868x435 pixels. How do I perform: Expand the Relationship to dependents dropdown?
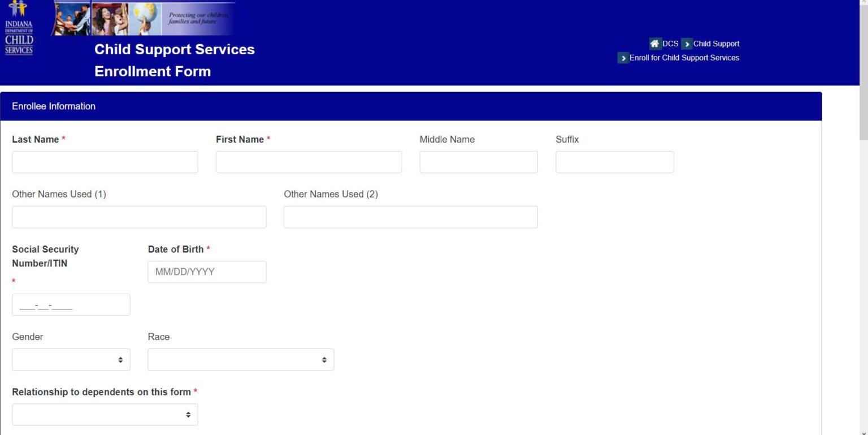pyautogui.click(x=105, y=414)
